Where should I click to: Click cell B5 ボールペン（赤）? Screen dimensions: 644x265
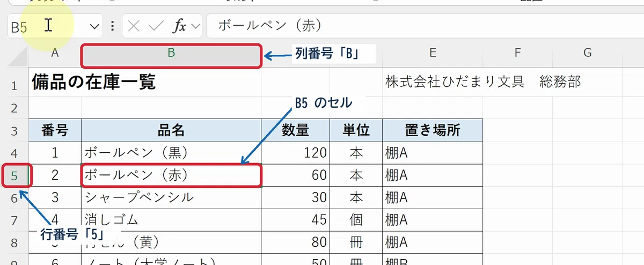point(171,175)
